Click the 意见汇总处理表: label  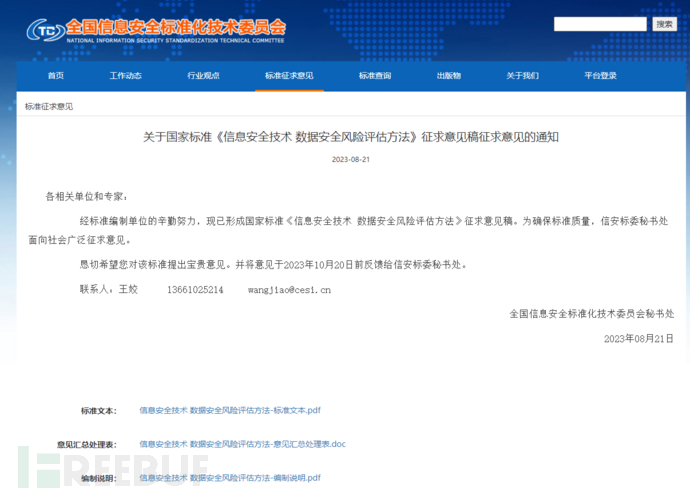click(x=87, y=444)
